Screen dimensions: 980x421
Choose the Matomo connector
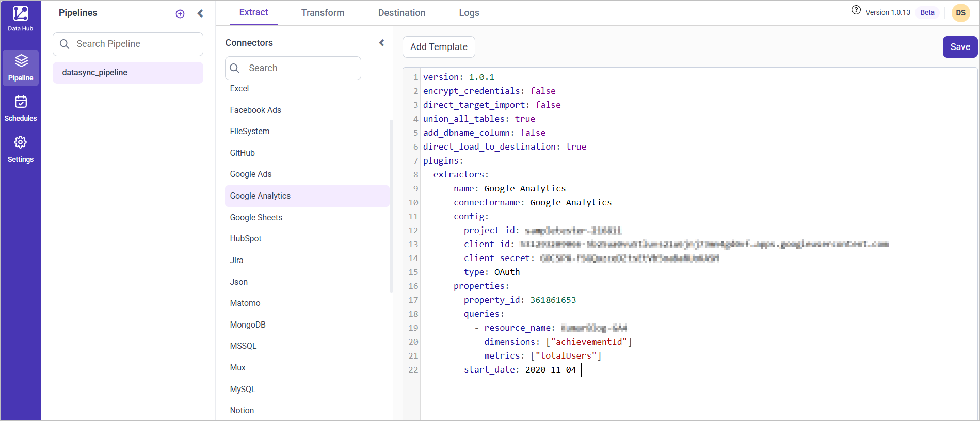click(245, 303)
